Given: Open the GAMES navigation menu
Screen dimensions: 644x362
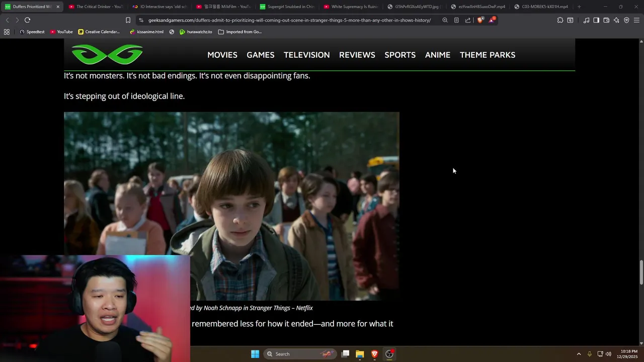Looking at the screenshot, I should (x=261, y=55).
